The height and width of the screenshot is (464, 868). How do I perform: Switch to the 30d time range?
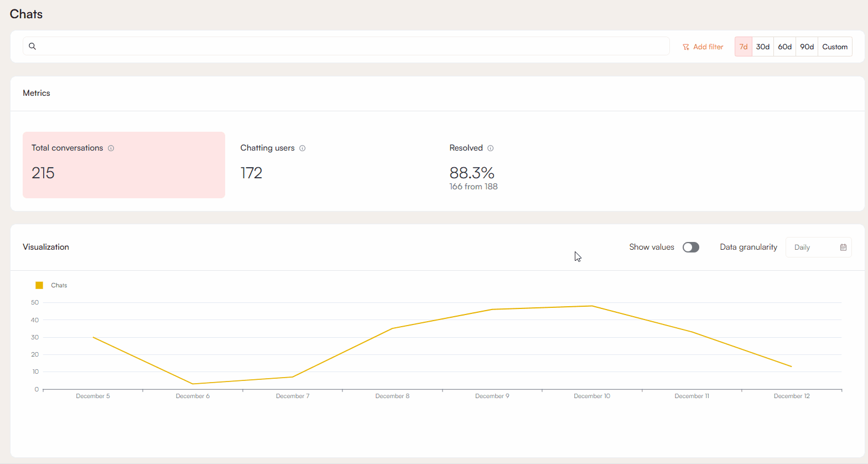(x=763, y=47)
